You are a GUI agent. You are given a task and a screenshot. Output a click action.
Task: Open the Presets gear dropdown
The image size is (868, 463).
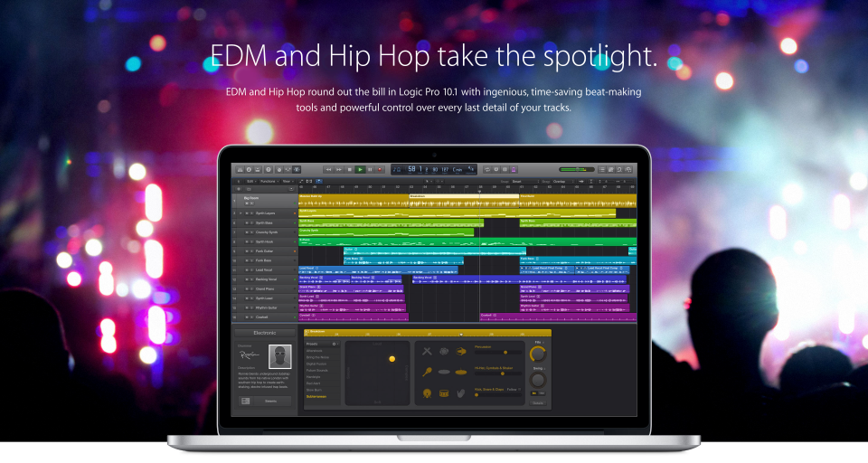(335, 344)
